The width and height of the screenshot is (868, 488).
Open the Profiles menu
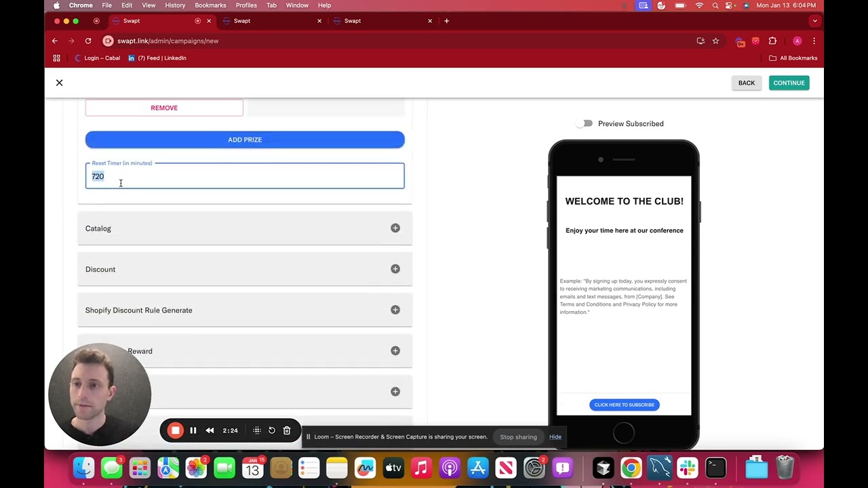pyautogui.click(x=246, y=5)
